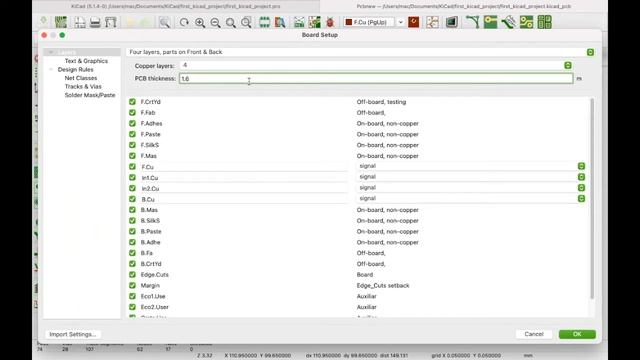Collapse the Layers tree node arrow
Viewport: 640px width, 360px height.
(x=51, y=52)
